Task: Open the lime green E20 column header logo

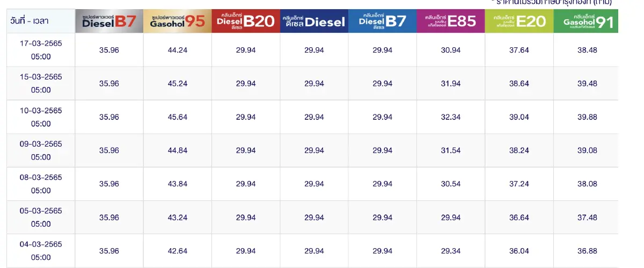Action: (519, 21)
